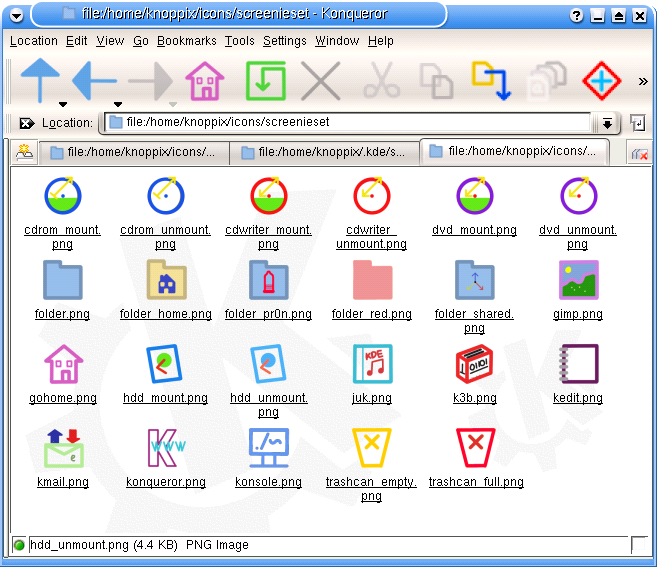Select the folder_red.png icon
The height and width of the screenshot is (567, 657).
372,280
